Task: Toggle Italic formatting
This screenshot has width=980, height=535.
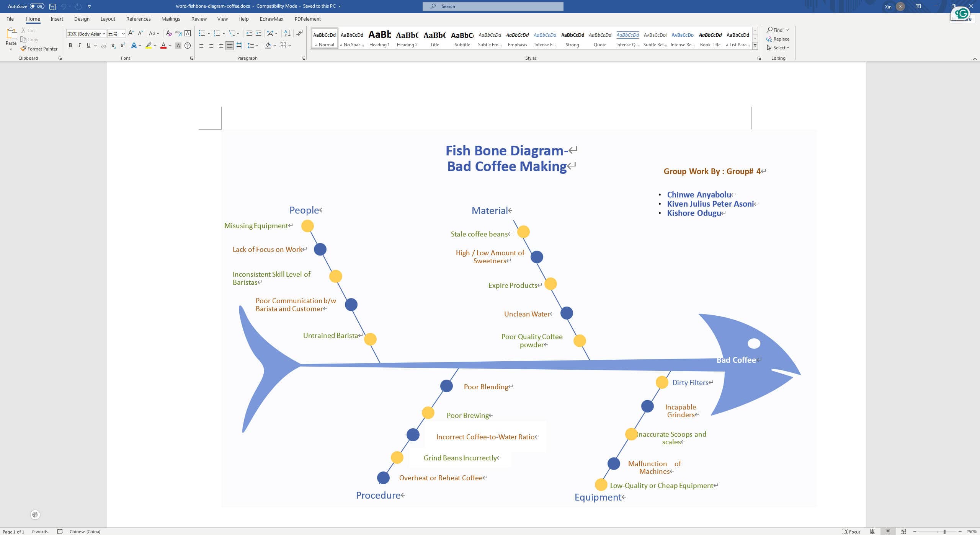Action: [79, 46]
